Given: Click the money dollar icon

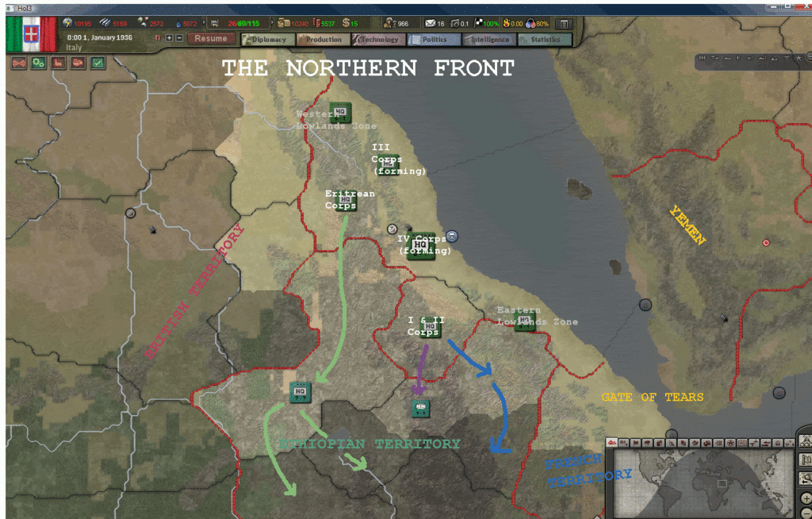Looking at the screenshot, I should click(x=346, y=23).
